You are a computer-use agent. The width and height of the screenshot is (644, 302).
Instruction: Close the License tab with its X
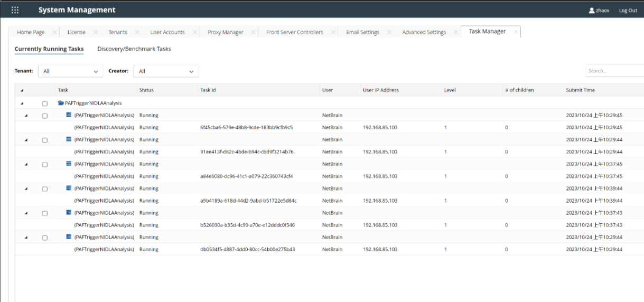(x=96, y=32)
